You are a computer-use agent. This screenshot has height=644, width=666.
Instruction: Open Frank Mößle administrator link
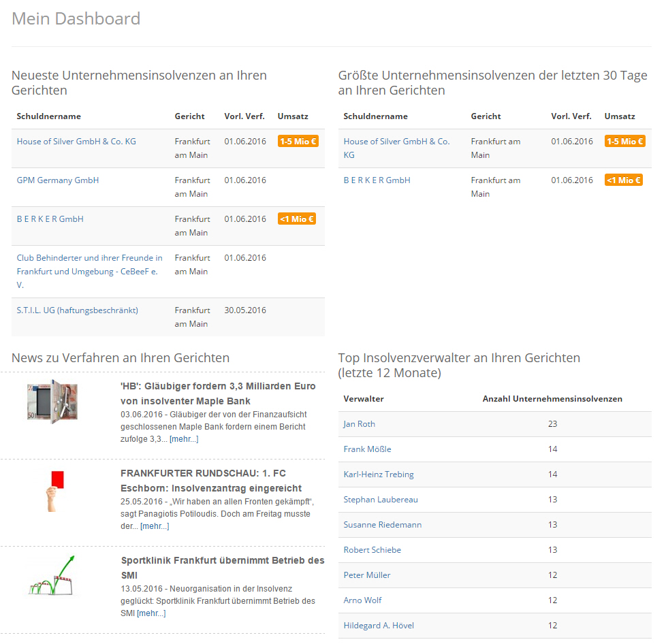coord(367,449)
